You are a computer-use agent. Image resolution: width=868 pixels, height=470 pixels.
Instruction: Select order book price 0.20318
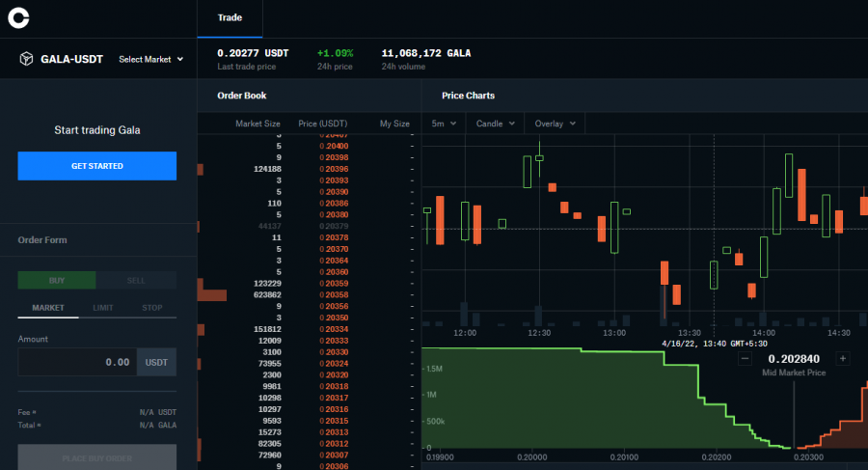tap(334, 386)
